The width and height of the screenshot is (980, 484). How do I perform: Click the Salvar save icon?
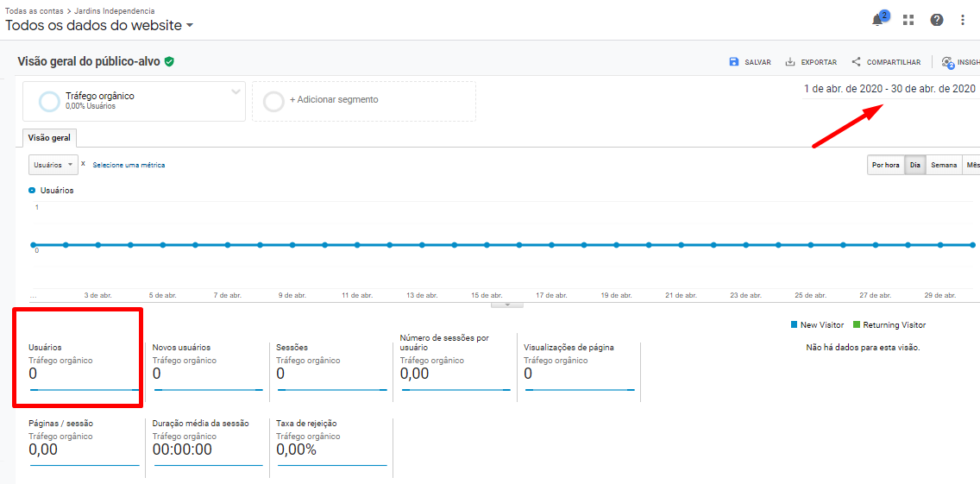(734, 62)
